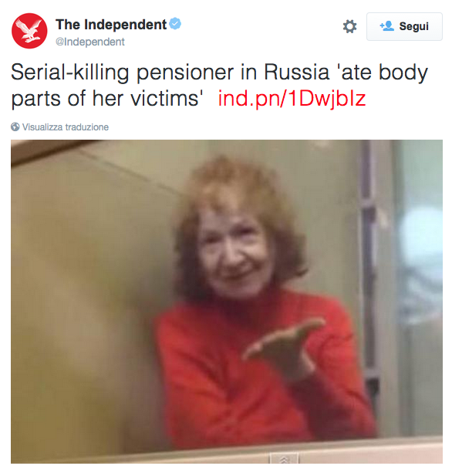Follow the account with Segui button
452x476 pixels.
(404, 26)
